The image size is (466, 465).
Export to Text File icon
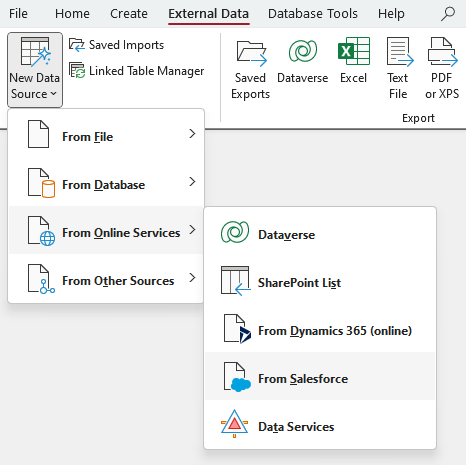click(x=400, y=51)
